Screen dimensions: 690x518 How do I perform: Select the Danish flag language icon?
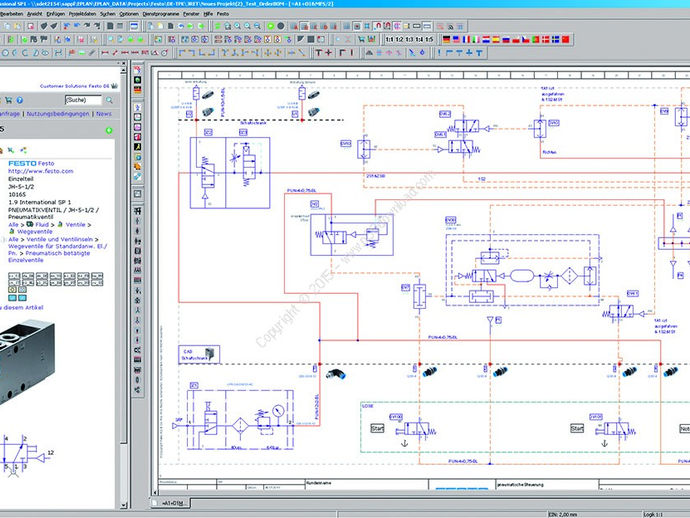click(546, 39)
